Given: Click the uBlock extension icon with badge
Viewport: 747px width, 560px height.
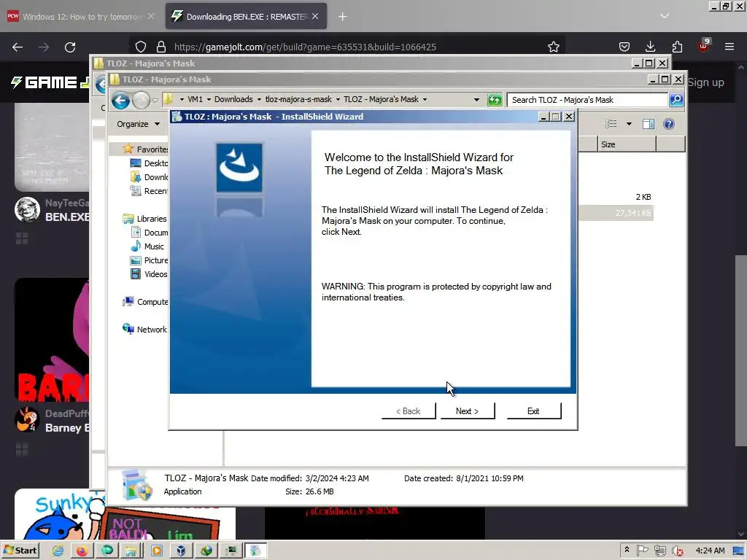Looking at the screenshot, I should [703, 46].
